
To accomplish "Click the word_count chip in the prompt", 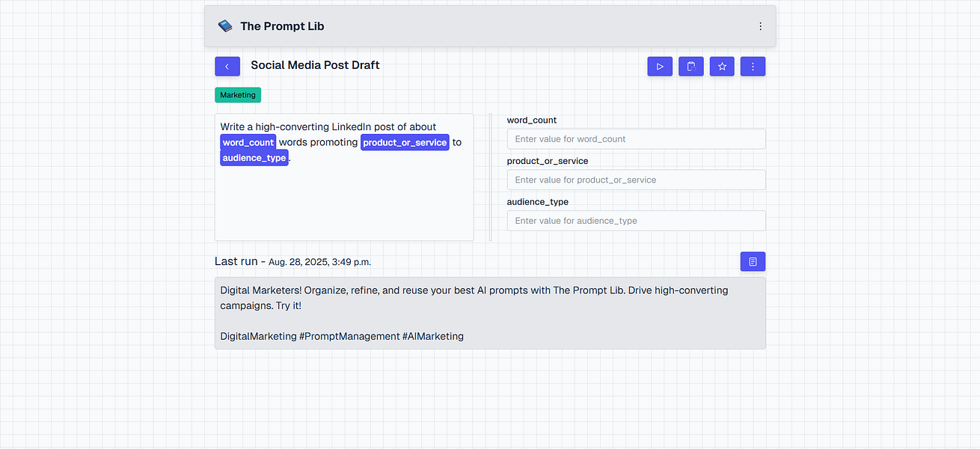I will tap(248, 142).
